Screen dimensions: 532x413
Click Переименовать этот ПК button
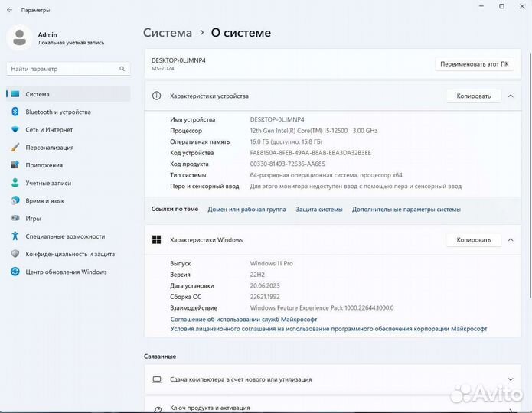click(475, 64)
